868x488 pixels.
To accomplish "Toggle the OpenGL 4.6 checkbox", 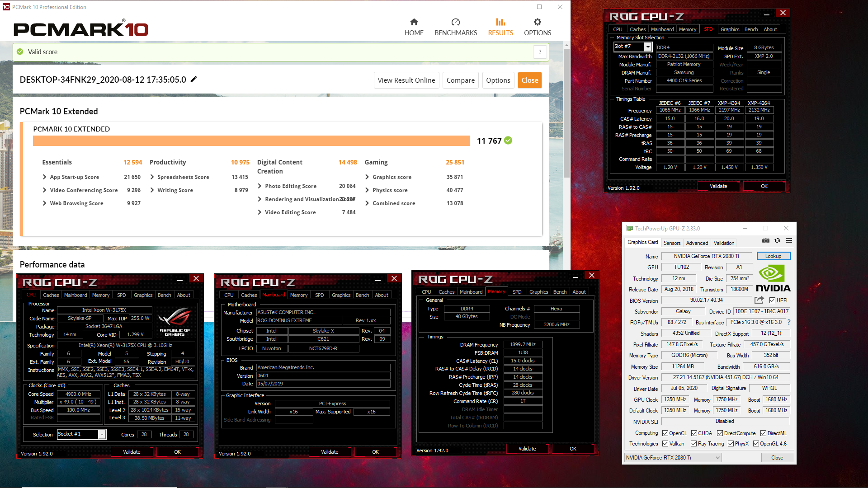I will (756, 444).
